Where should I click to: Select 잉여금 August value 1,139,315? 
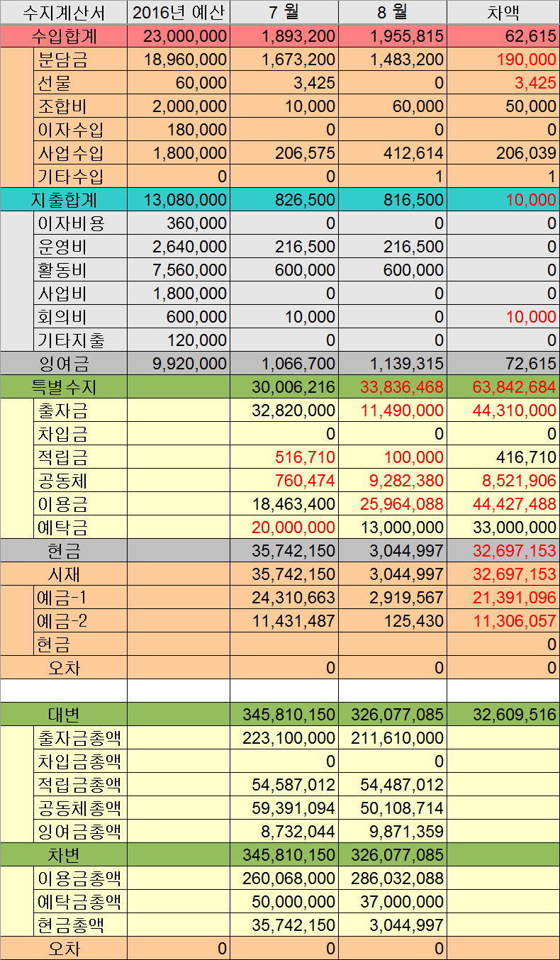pos(392,364)
